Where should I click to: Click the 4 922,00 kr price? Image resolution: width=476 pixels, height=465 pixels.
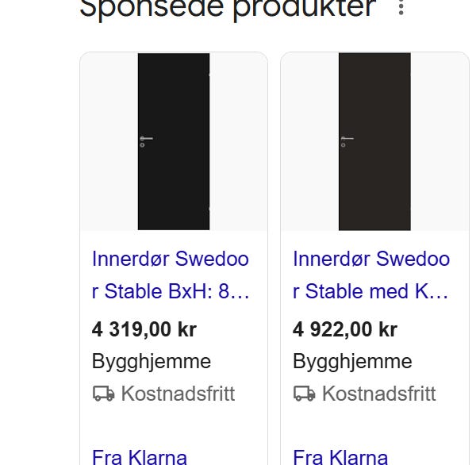pos(344,329)
